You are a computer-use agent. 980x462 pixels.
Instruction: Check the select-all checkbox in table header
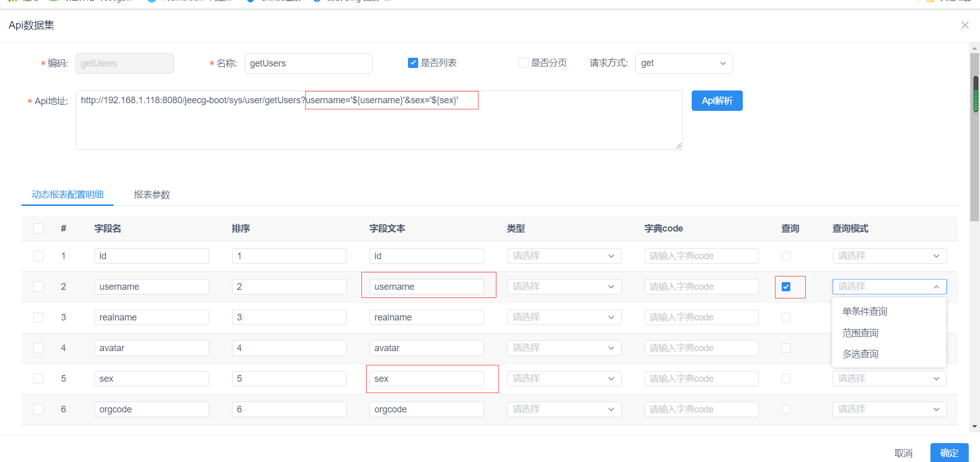(x=38, y=228)
